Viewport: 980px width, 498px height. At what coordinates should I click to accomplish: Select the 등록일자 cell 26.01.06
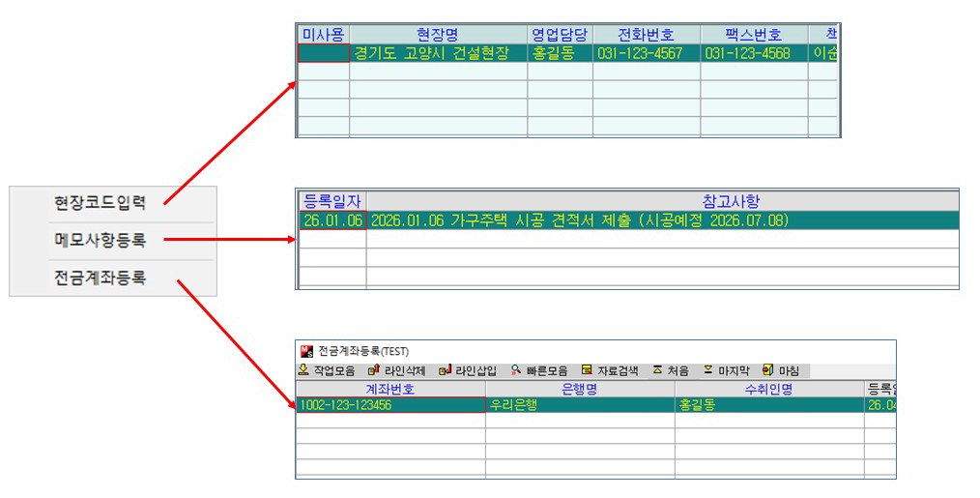(332, 220)
